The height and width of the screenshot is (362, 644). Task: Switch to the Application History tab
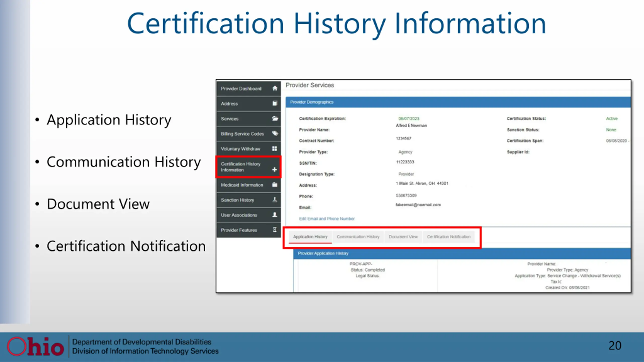point(310,237)
